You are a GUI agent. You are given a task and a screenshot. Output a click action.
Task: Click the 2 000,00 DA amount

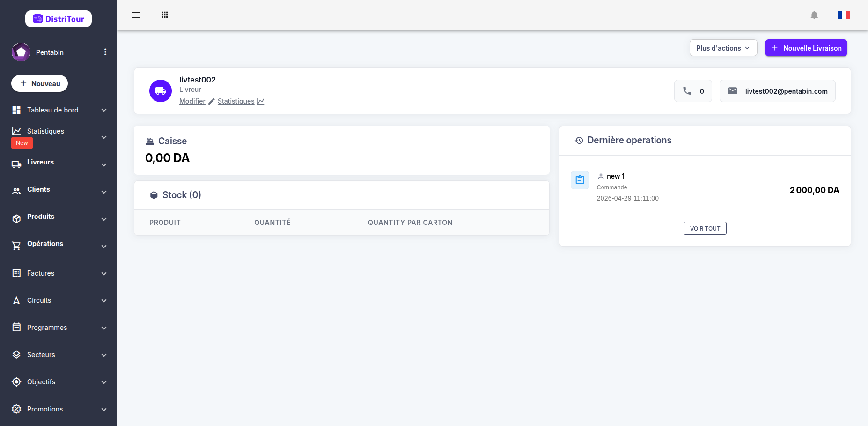point(815,190)
